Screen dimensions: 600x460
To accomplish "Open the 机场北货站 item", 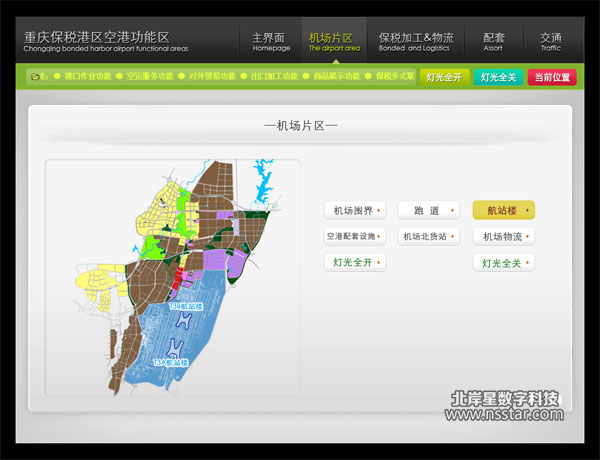I will (429, 237).
